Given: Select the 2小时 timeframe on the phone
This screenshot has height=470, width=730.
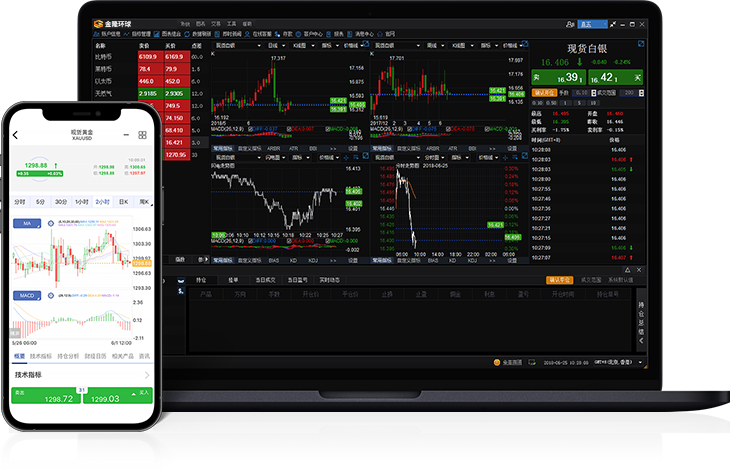Looking at the screenshot, I should [103, 201].
